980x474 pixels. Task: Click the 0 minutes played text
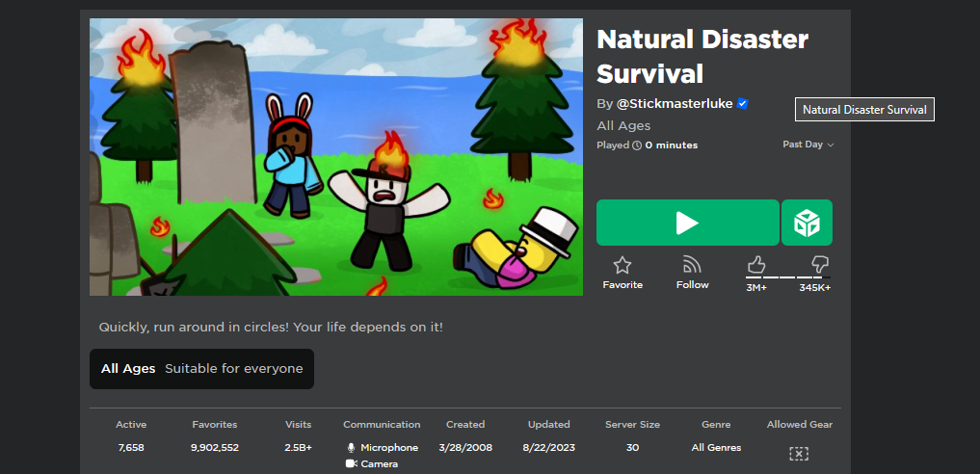click(x=672, y=145)
